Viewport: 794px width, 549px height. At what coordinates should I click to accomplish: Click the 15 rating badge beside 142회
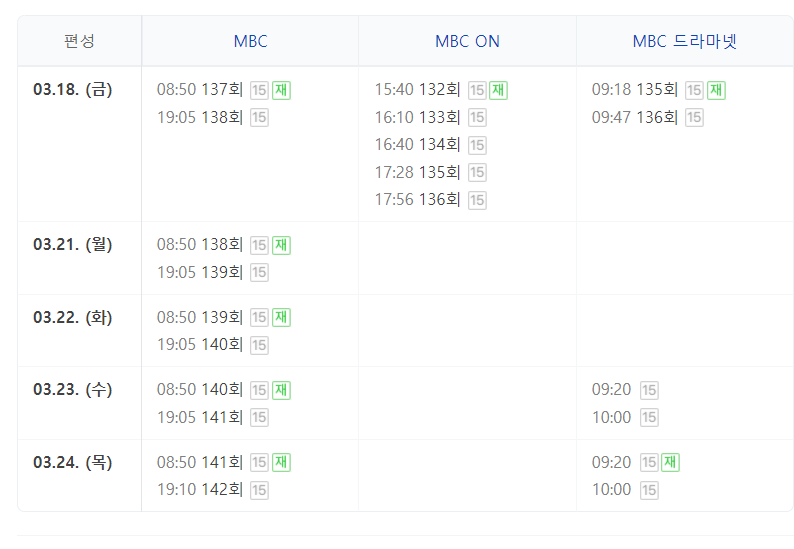[x=259, y=490]
